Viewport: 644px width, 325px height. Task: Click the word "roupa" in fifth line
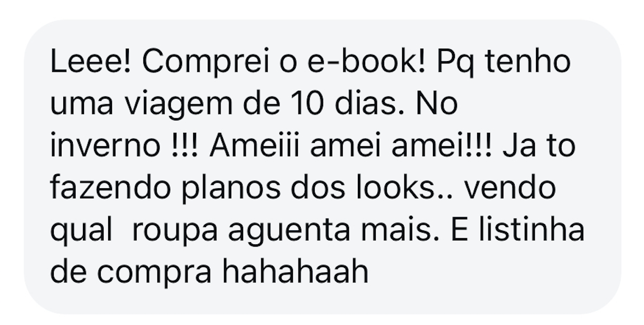point(175,231)
